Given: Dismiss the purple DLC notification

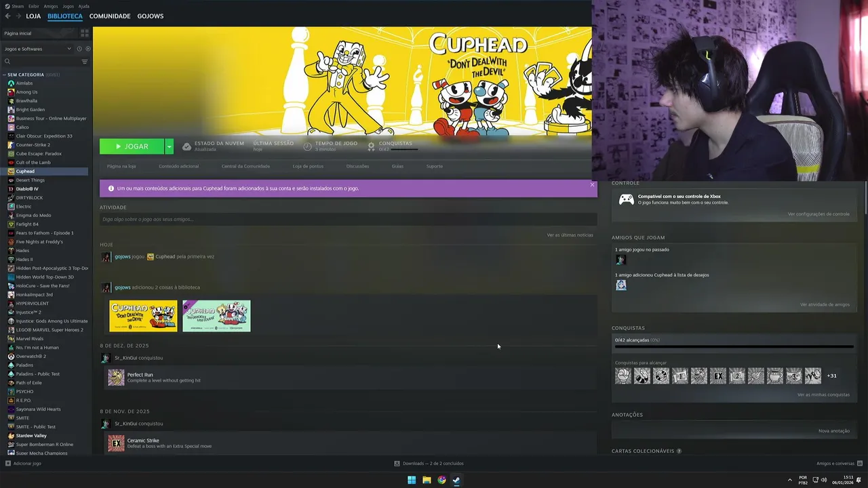Looking at the screenshot, I should [592, 184].
